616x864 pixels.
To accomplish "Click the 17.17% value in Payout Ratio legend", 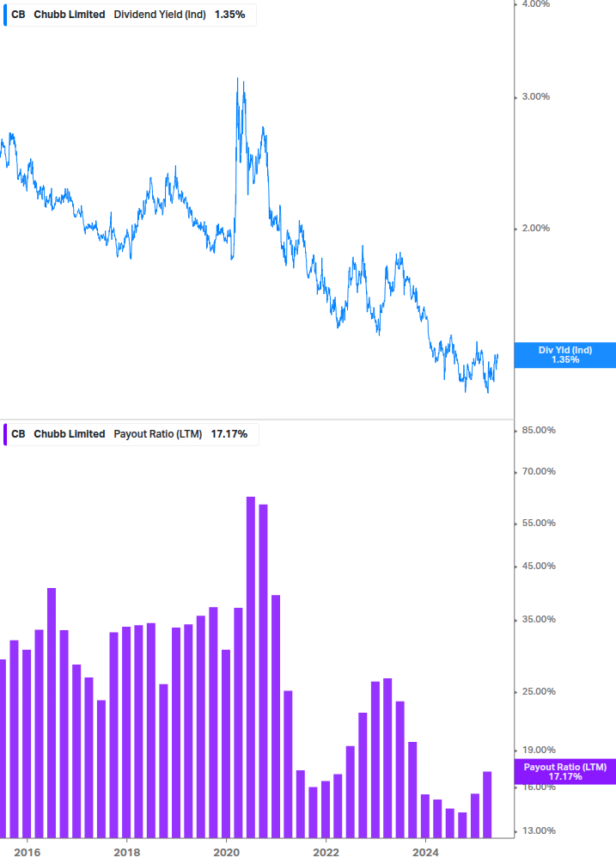I will 229,434.
